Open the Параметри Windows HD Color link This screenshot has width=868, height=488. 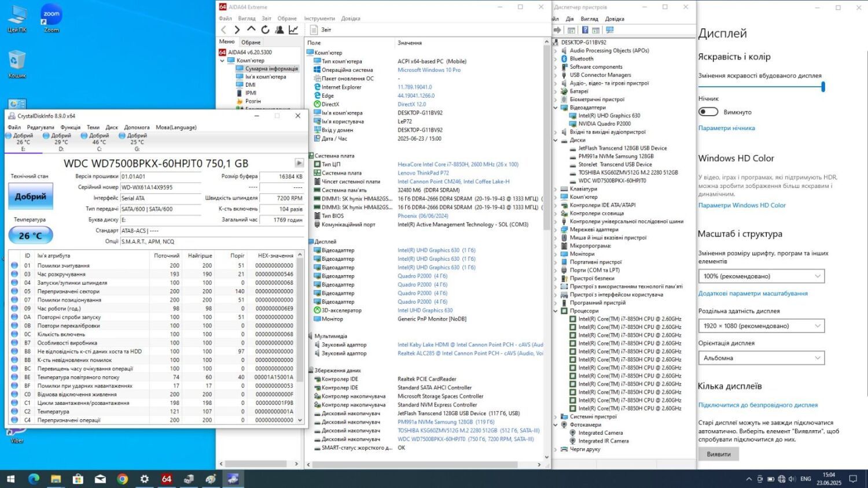[x=742, y=205]
